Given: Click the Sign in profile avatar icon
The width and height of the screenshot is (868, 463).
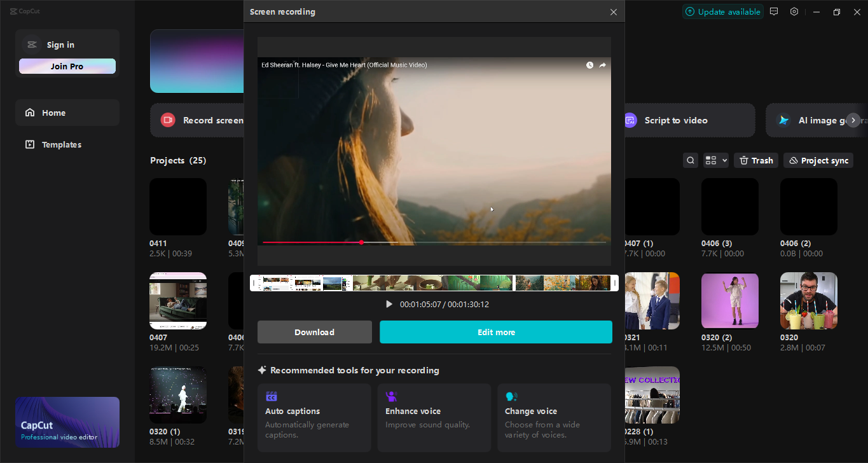Looking at the screenshot, I should click(31, 45).
